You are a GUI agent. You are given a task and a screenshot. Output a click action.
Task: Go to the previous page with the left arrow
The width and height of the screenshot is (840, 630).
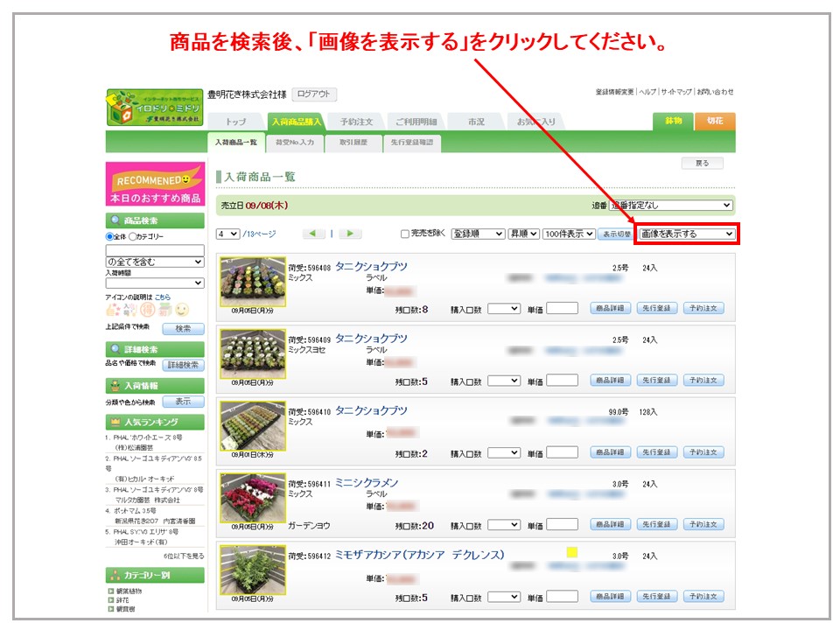(314, 234)
